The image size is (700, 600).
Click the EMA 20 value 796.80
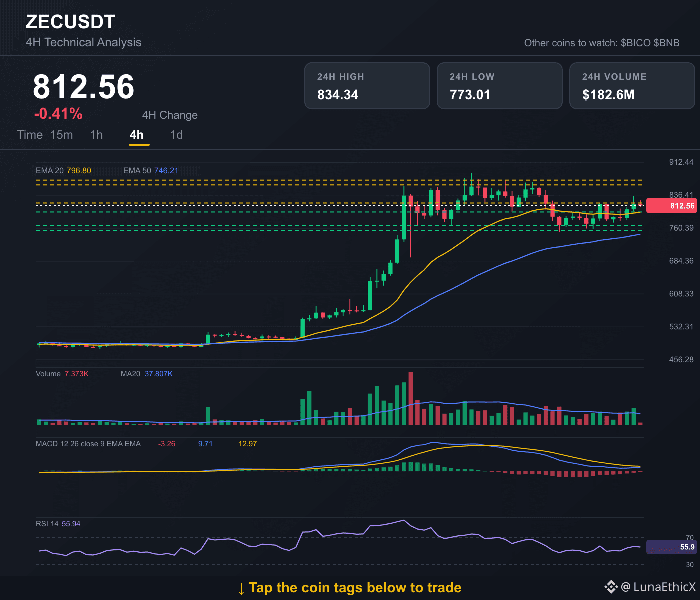point(79,171)
